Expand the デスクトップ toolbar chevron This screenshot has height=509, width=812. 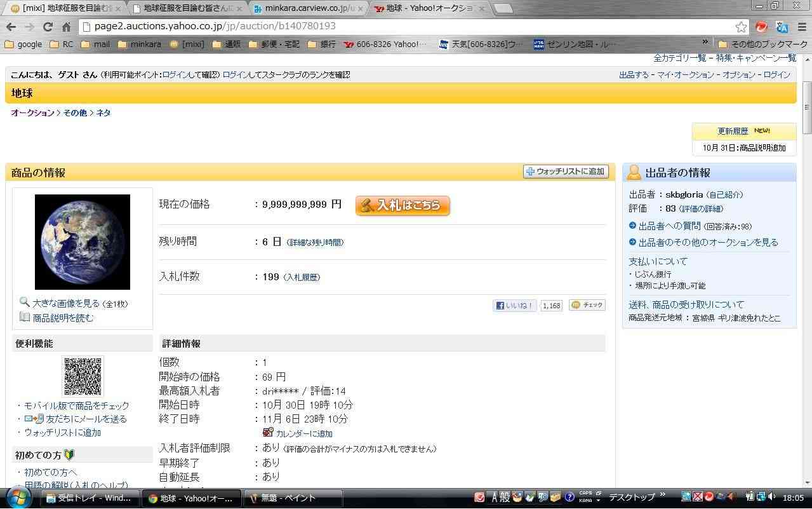pyautogui.click(x=663, y=495)
